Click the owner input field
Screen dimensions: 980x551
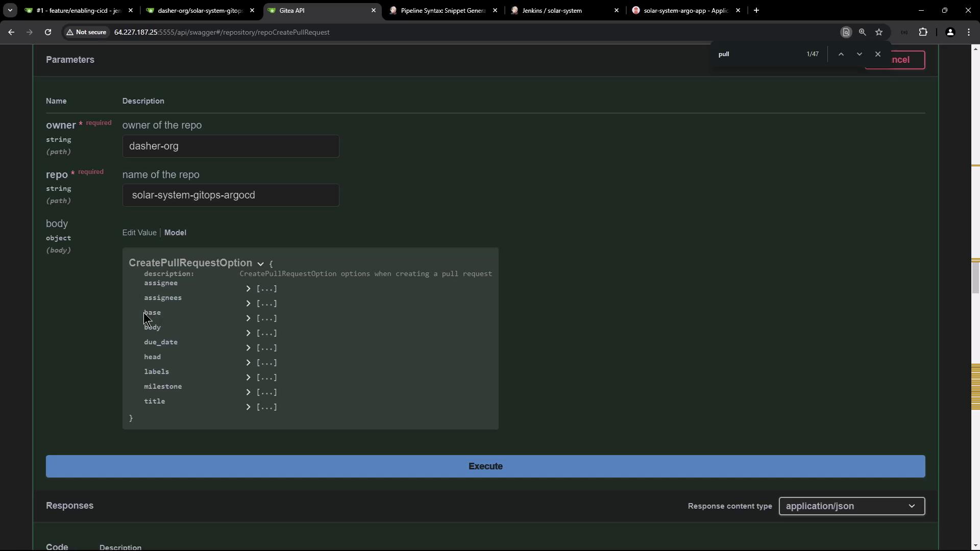[231, 146]
